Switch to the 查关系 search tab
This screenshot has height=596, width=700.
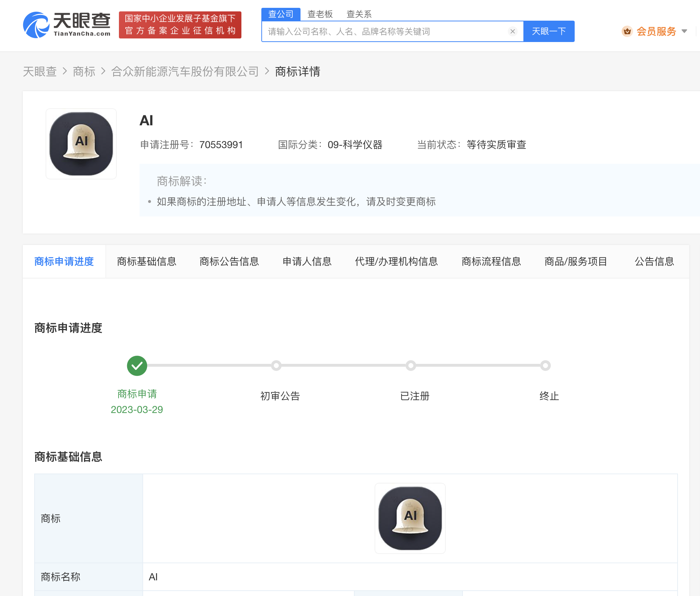pyautogui.click(x=359, y=14)
